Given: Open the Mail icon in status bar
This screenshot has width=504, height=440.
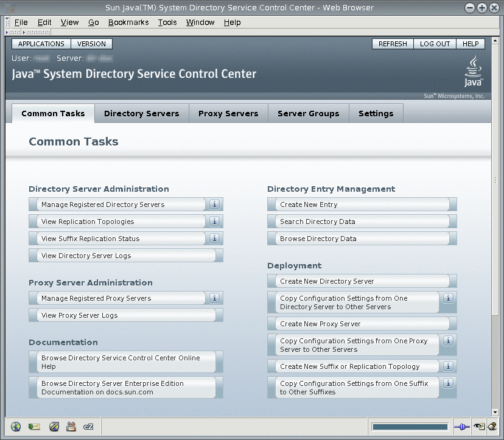Looking at the screenshot, I should [x=34, y=427].
